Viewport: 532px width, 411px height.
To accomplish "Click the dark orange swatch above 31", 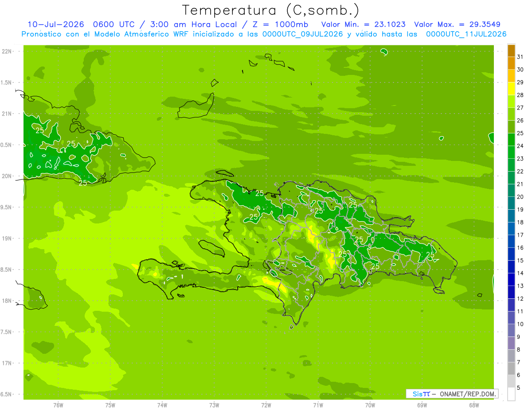I will [511, 51].
